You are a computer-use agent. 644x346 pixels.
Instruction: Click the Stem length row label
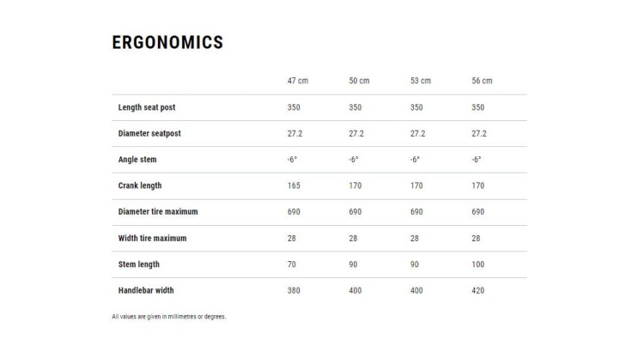[x=139, y=264]
